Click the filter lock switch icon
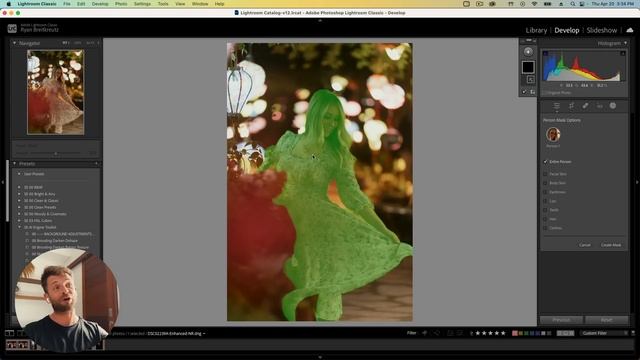 (x=633, y=333)
